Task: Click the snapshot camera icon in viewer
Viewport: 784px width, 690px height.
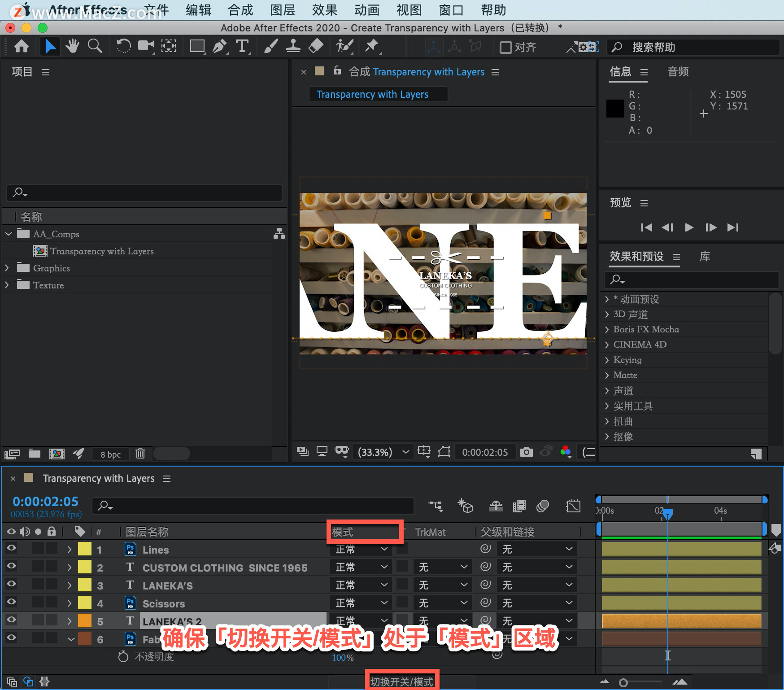Action: (526, 452)
